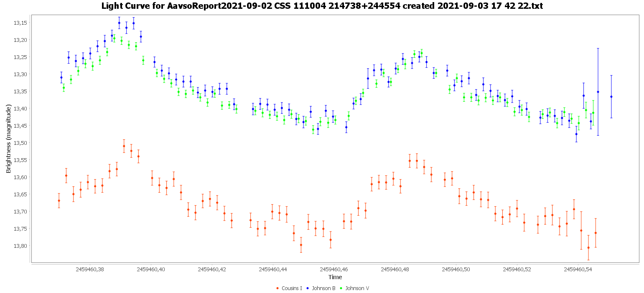The image size is (644, 293).
Task: Click the 13,15 magnitude tick label
Action: 21,23
